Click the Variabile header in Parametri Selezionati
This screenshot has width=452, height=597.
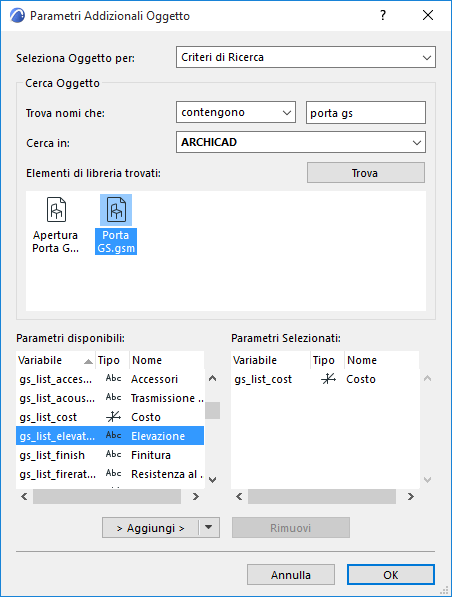coord(270,360)
